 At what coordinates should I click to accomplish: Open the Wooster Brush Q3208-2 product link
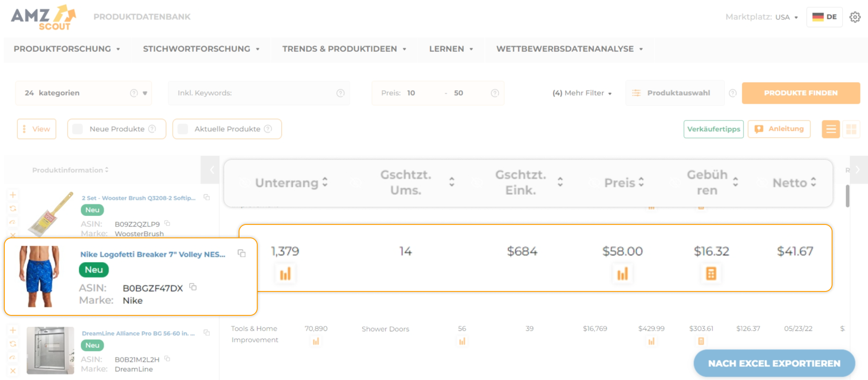coord(138,198)
